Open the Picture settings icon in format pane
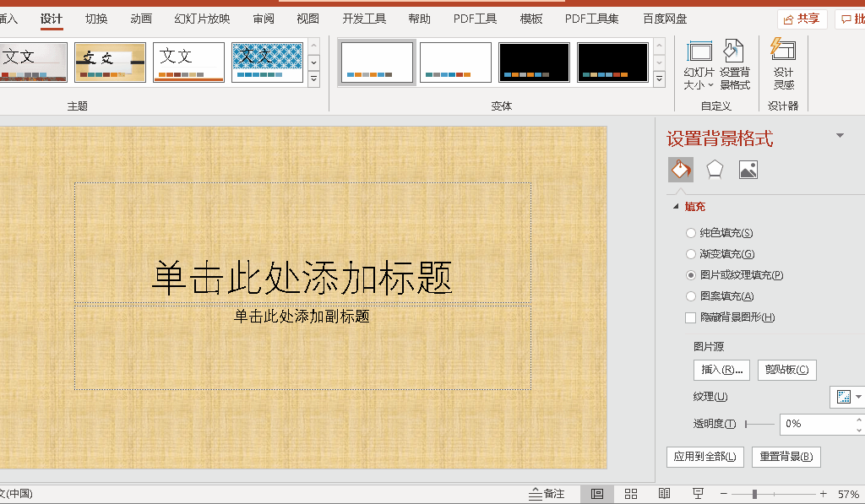Screen dimensions: 865x504 pyautogui.click(x=748, y=170)
